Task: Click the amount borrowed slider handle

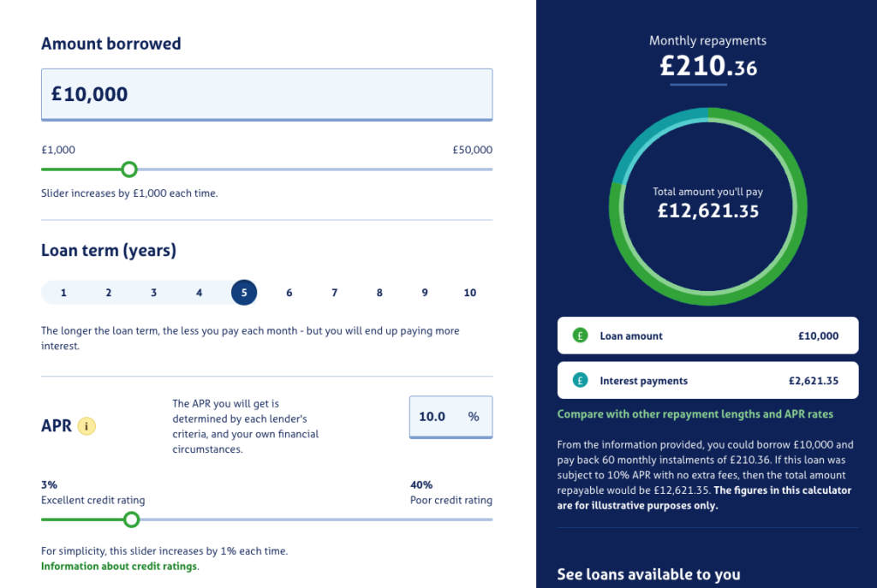Action: pyautogui.click(x=129, y=169)
